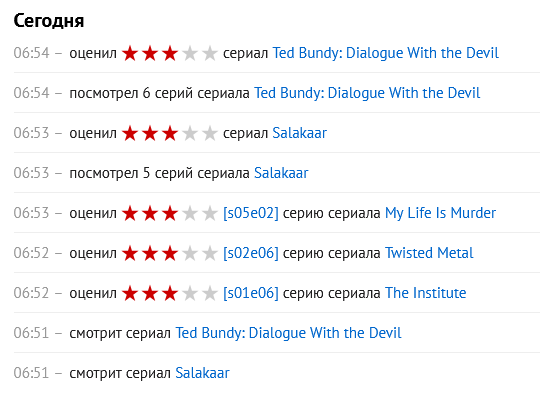The width and height of the screenshot is (540, 398).
Task: Open Ted Bundy link in top rating row
Action: 385,53
